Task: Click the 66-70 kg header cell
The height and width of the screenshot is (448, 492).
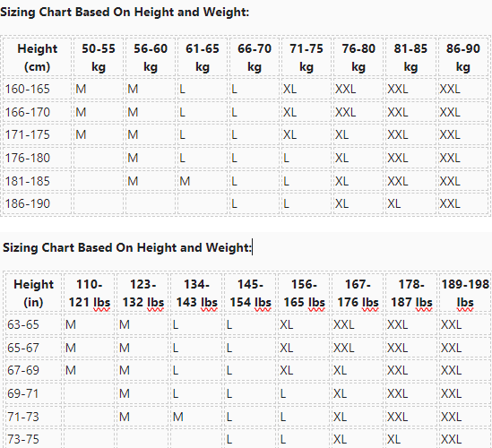Action: (255, 57)
